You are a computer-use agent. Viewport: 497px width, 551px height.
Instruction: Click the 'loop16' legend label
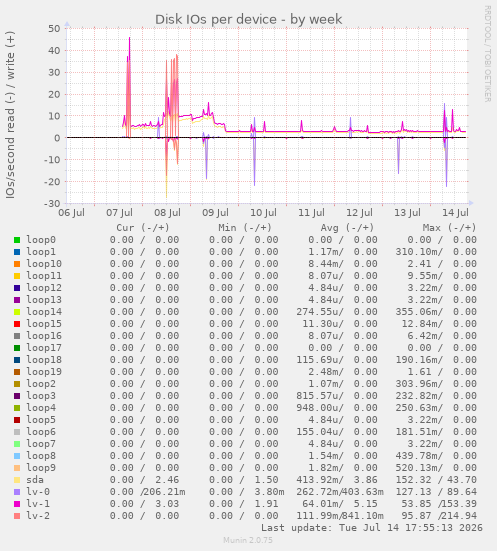[x=44, y=336]
